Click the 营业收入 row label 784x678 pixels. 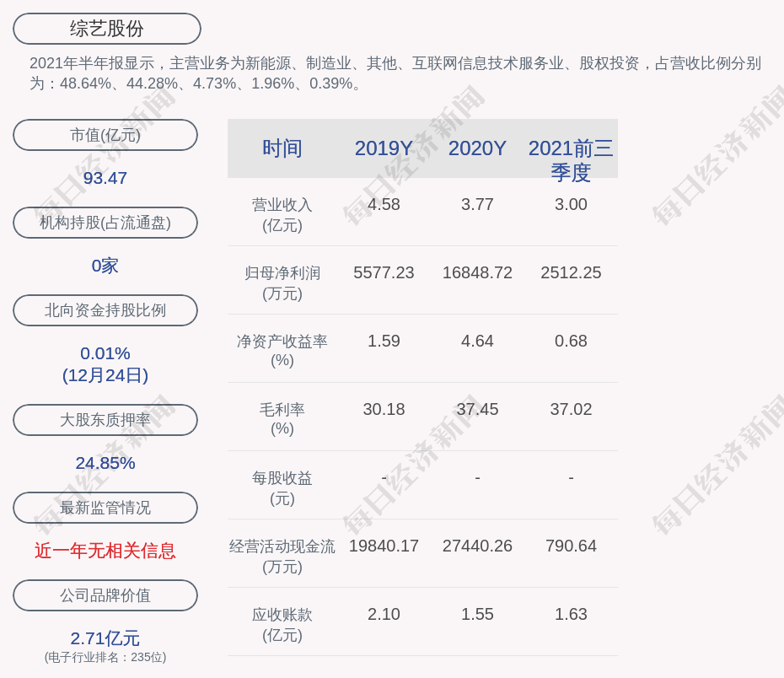pos(282,215)
